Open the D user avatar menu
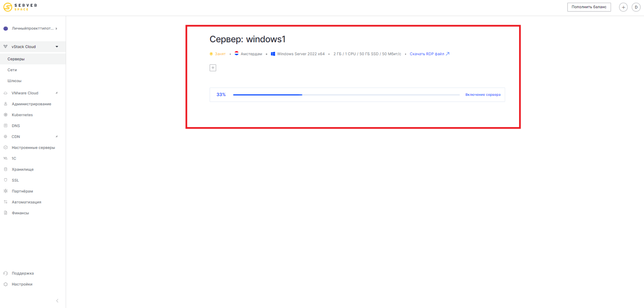This screenshot has height=308, width=644. click(636, 7)
